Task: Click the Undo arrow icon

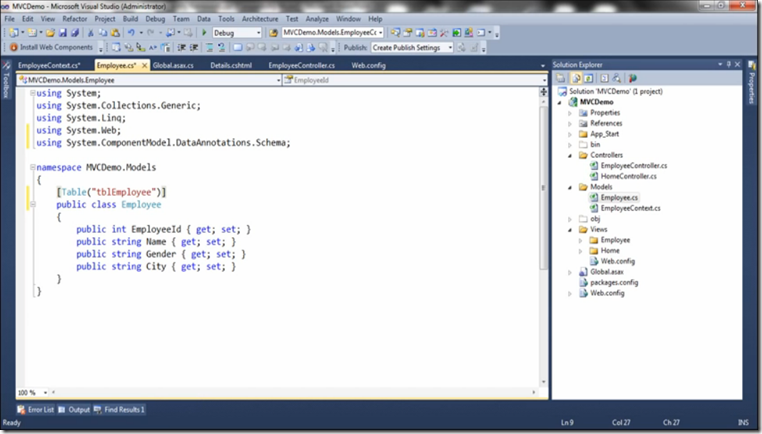Action: pos(131,33)
